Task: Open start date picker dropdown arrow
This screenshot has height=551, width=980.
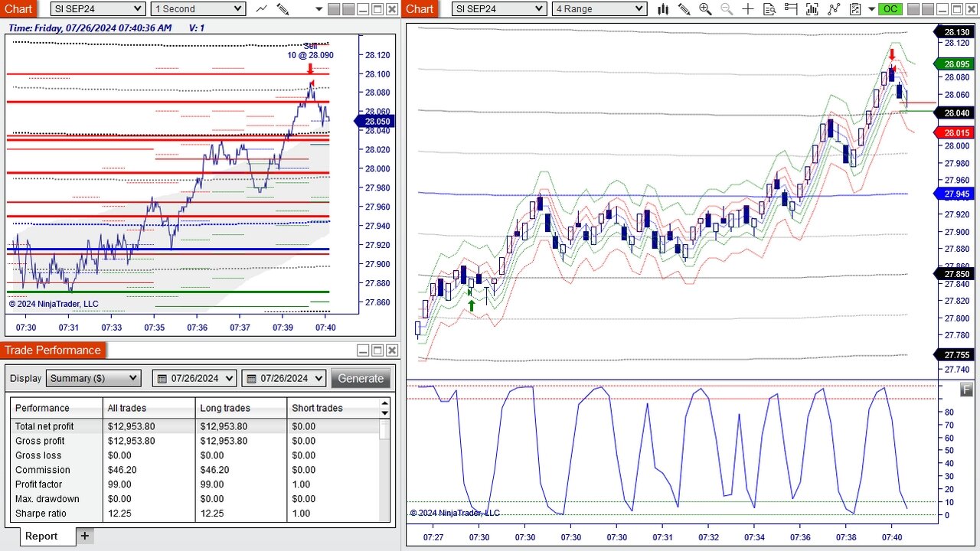Action: coord(228,378)
